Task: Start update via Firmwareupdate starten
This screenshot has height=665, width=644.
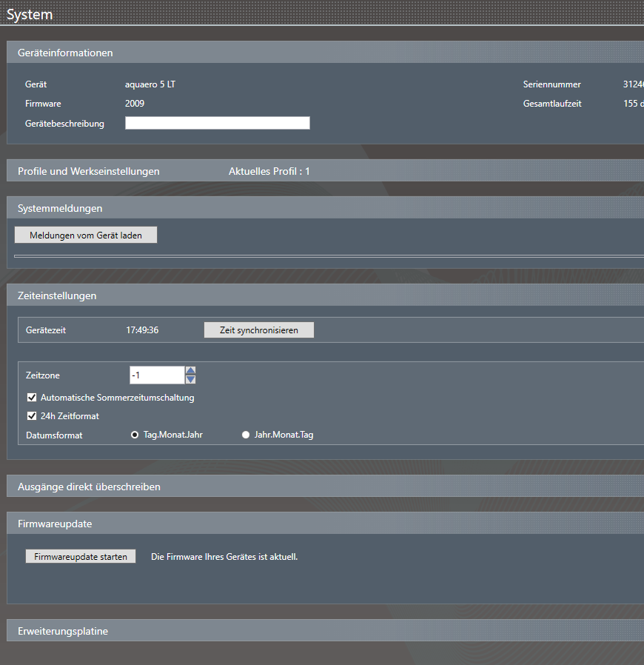Action: (81, 557)
